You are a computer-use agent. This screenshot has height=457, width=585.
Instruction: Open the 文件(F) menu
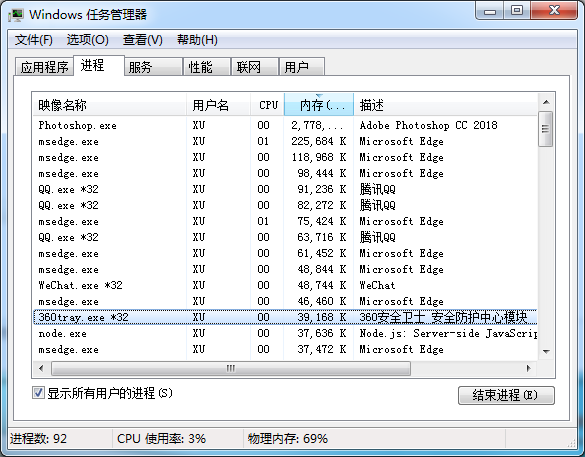tap(34, 40)
